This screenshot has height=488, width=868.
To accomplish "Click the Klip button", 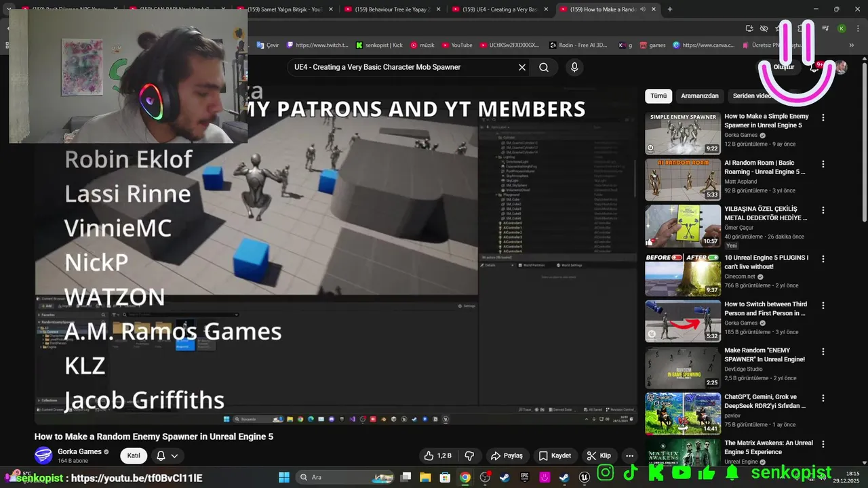I will click(x=599, y=455).
